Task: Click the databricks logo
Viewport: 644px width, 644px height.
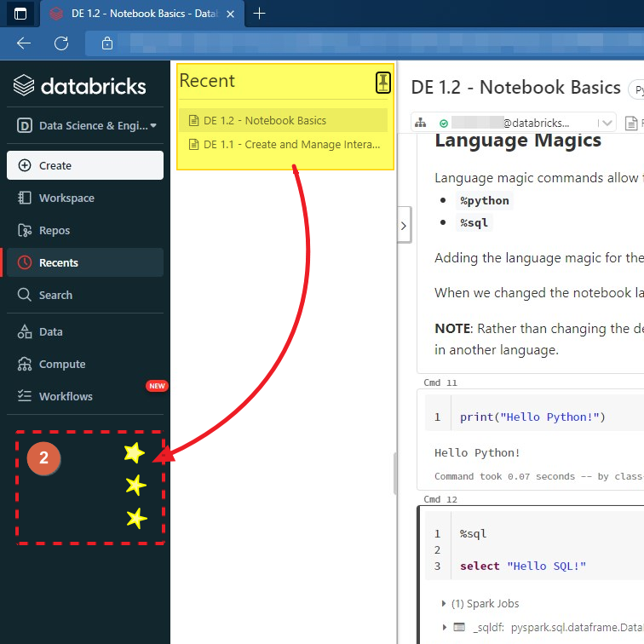Action: pos(81,86)
